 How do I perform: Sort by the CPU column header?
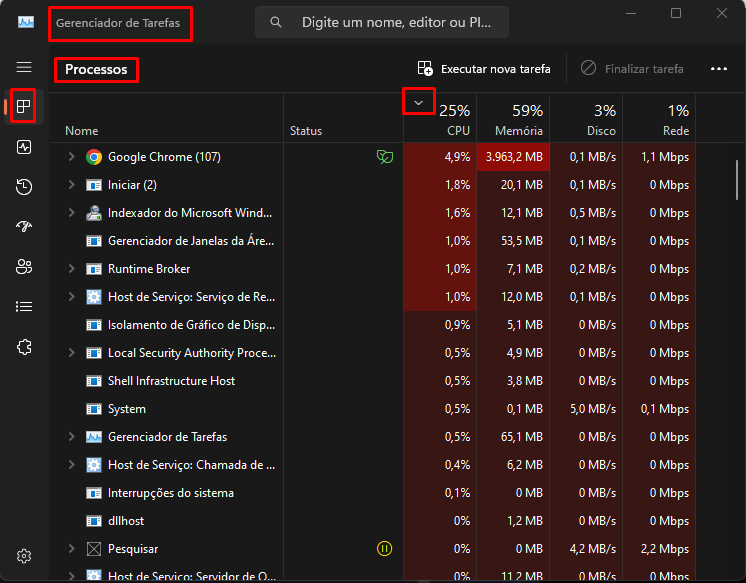point(440,119)
